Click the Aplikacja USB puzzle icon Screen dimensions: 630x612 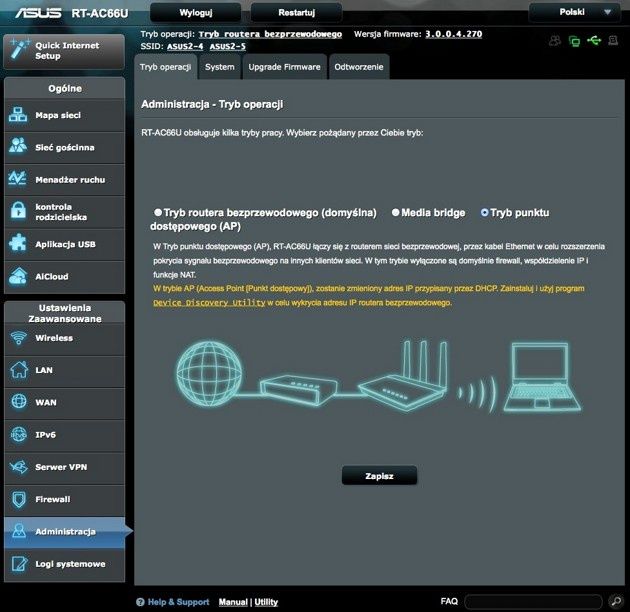18,243
